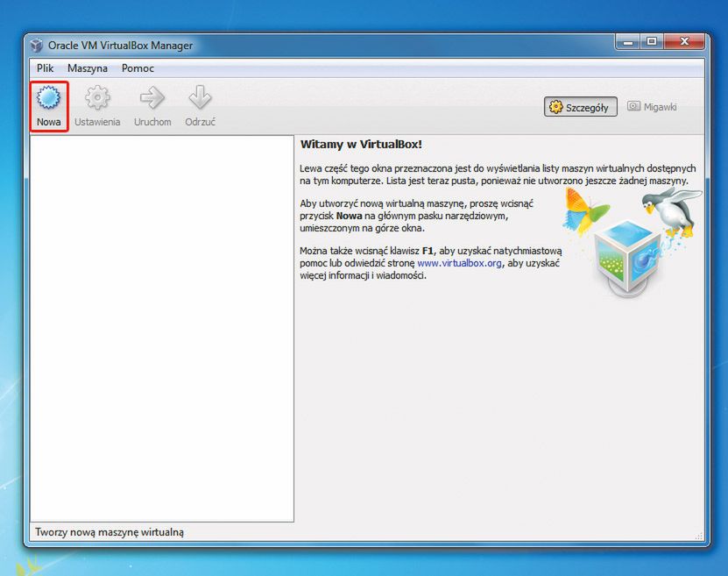Follow the www.virtualbox.org link

[459, 263]
